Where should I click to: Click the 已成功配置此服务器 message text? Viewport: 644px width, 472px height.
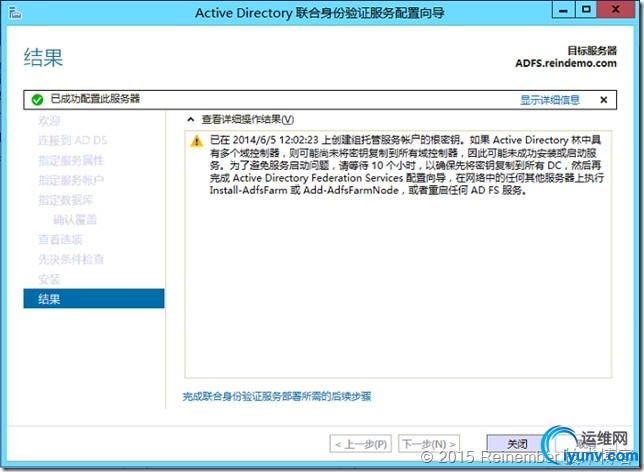[95, 99]
